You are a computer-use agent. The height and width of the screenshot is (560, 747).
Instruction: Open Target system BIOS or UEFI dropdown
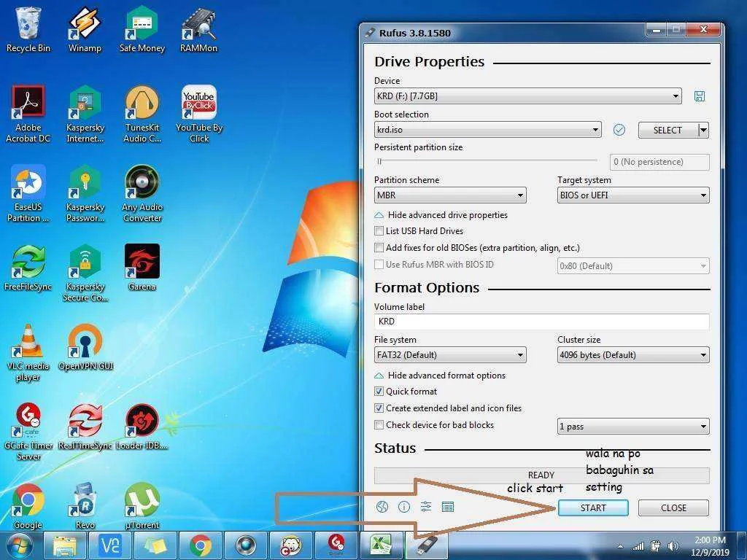tap(633, 195)
